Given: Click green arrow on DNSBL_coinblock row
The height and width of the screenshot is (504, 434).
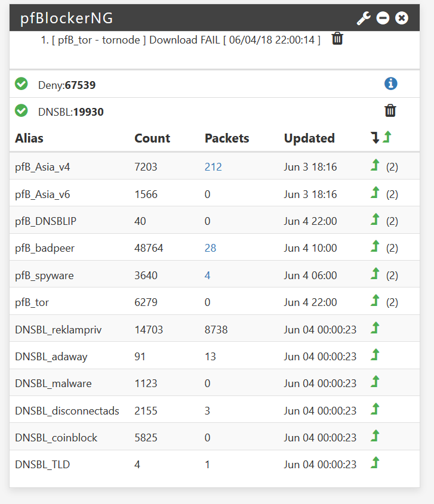Looking at the screenshot, I should pos(375,436).
